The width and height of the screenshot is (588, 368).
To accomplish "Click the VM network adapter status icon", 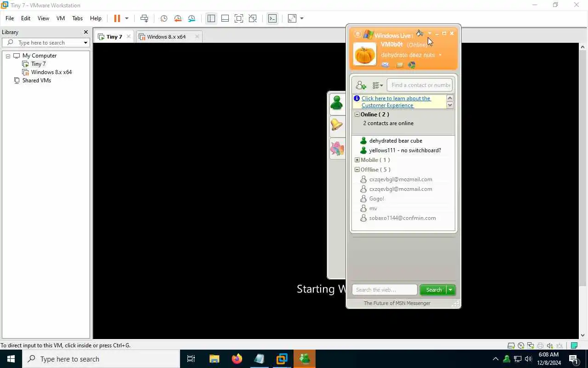I will [x=530, y=345].
